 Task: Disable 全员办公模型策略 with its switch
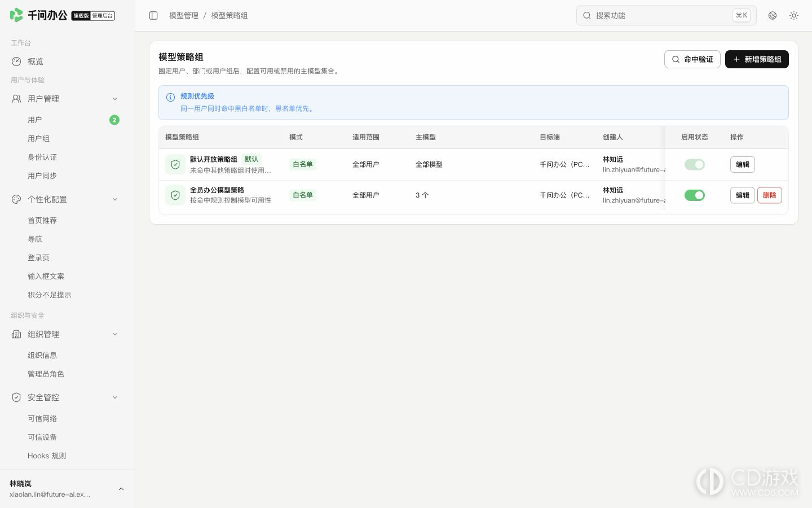695,195
